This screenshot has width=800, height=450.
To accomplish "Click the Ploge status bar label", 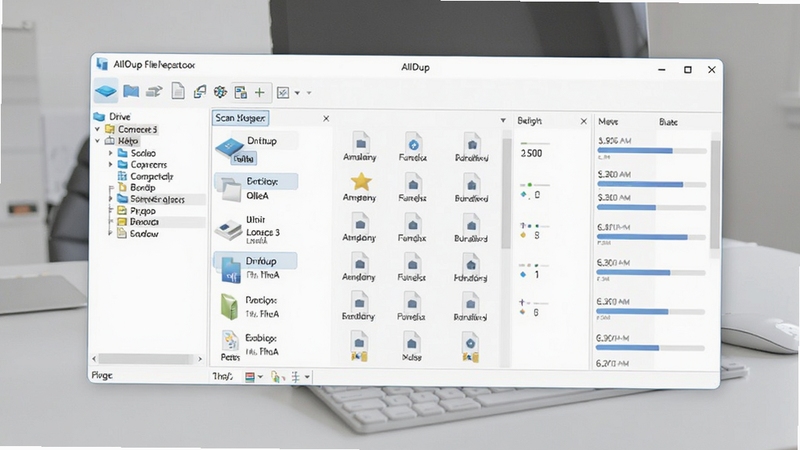I will 102,375.
